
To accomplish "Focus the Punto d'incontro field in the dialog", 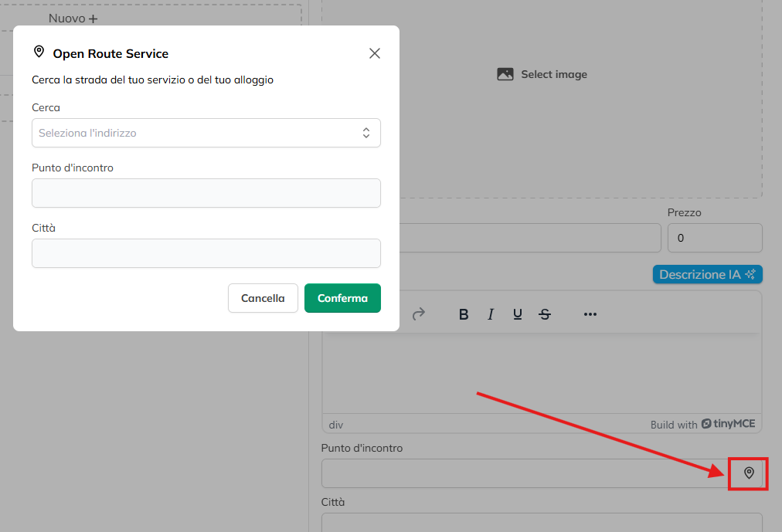I will click(206, 193).
